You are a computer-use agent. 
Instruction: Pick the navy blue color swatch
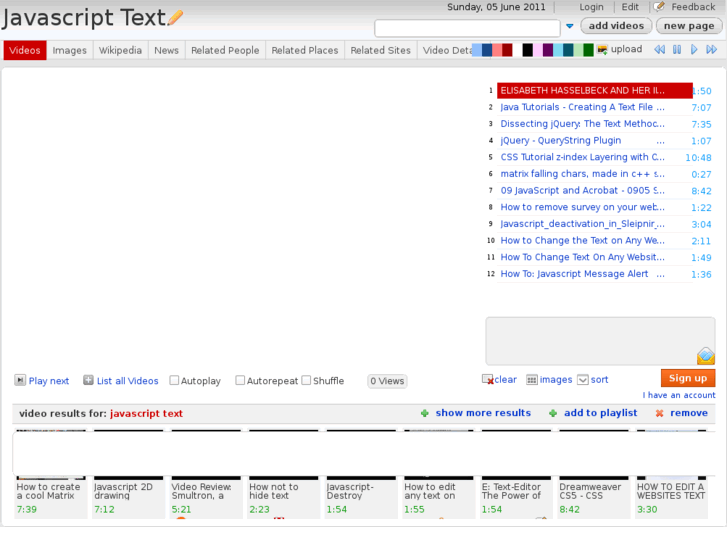487,50
